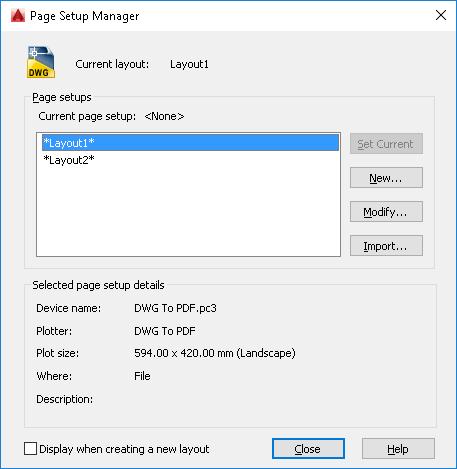Click the AutoCAD logo in title bar
Screen dimensions: 457x469
(18, 15)
